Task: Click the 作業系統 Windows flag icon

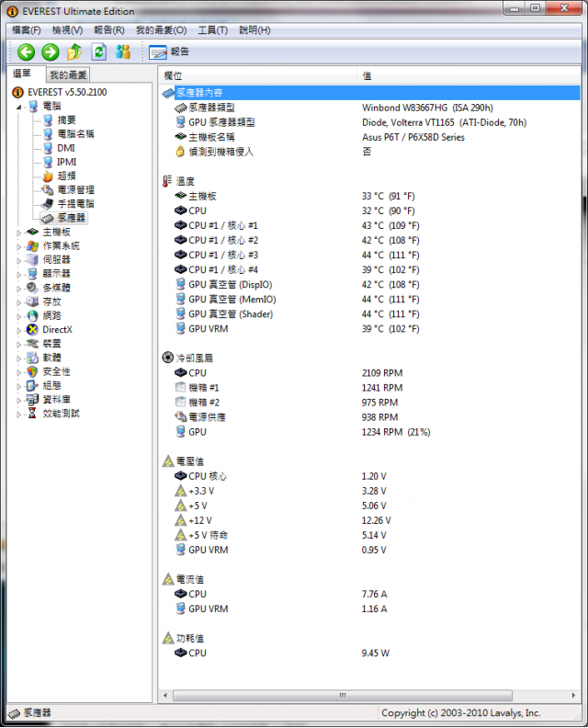Action: (32, 245)
